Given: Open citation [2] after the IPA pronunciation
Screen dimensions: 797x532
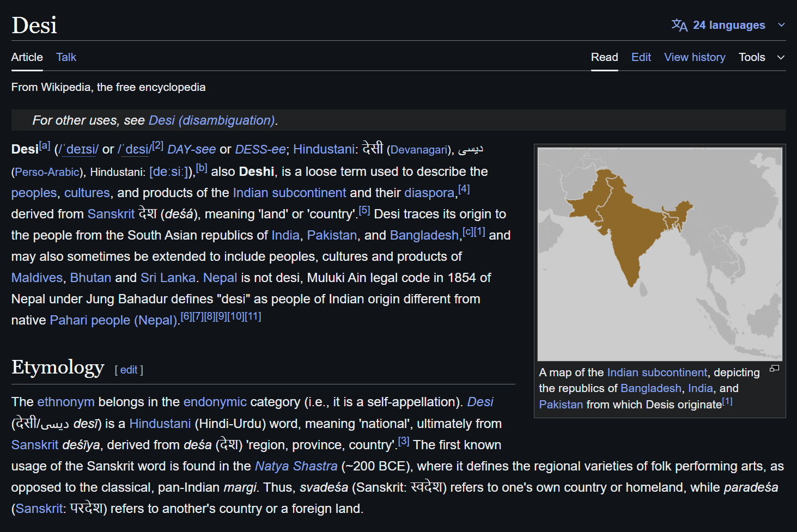Looking at the screenshot, I should (x=158, y=146).
